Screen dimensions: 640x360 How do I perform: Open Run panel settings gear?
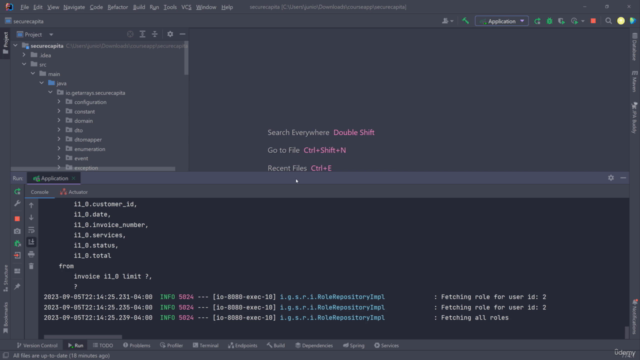tap(611, 178)
